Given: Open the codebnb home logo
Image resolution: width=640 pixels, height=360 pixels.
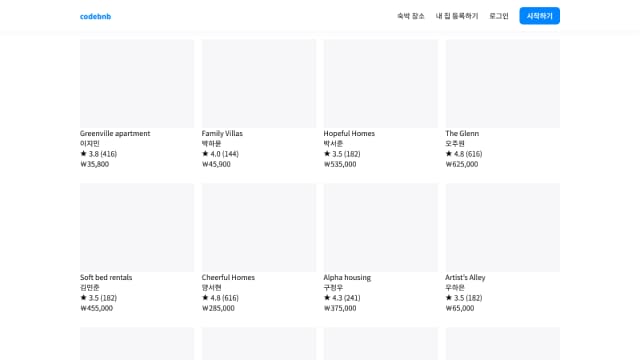Looking at the screenshot, I should 96,16.
